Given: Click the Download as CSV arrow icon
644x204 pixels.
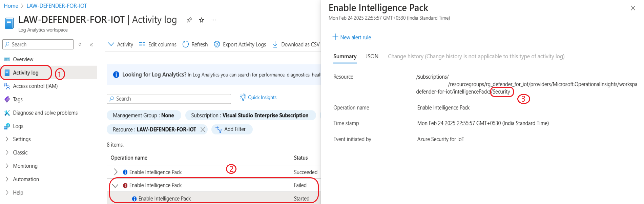Looking at the screenshot, I should tap(275, 44).
